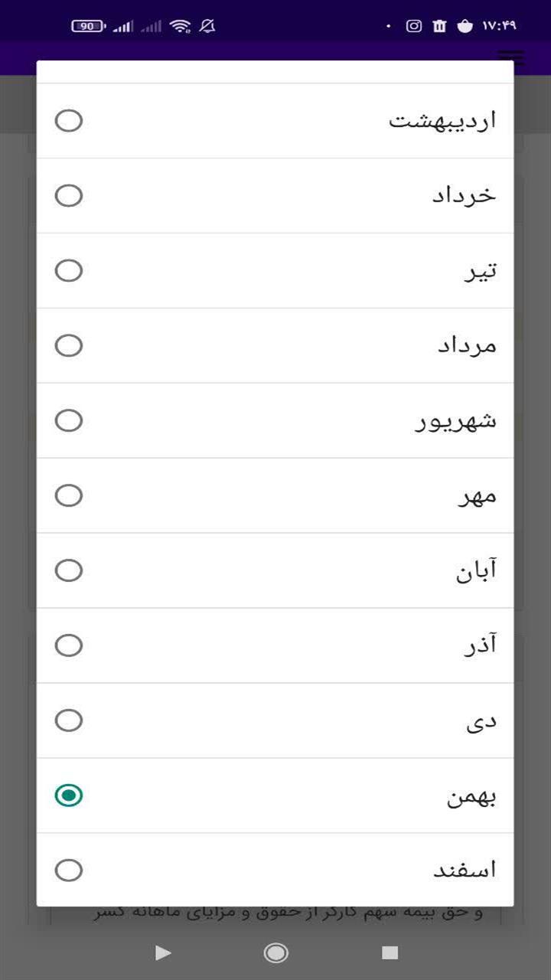Tap the Android back navigation triangle
The width and height of the screenshot is (551, 980).
point(162,952)
